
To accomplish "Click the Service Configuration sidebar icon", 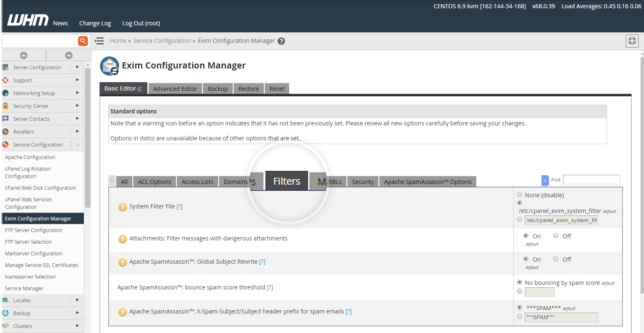I will [5, 144].
